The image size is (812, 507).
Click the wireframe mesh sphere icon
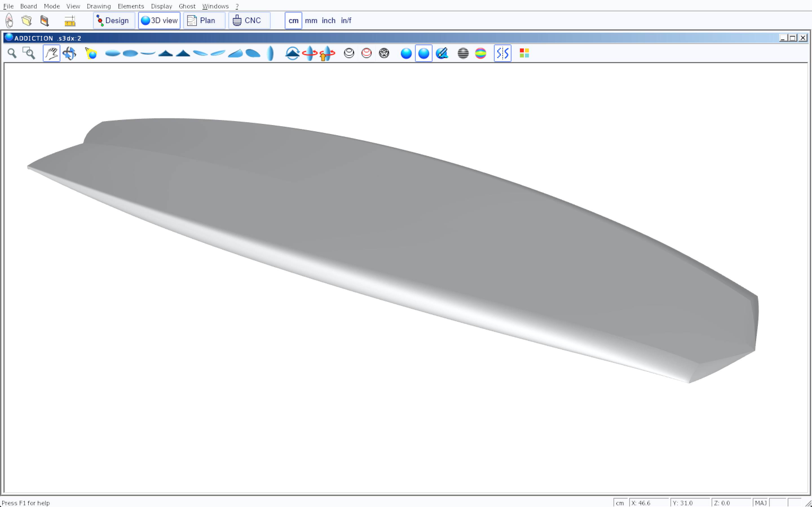click(384, 53)
